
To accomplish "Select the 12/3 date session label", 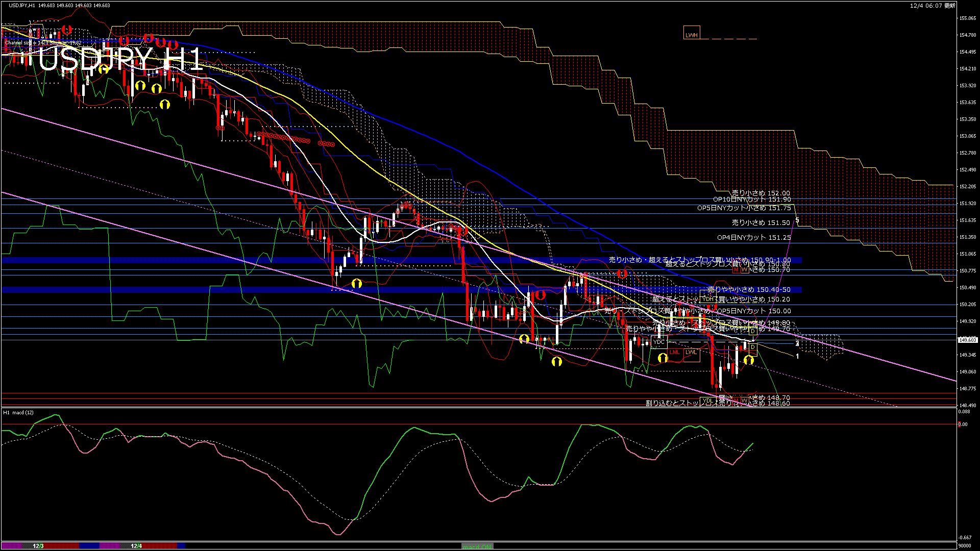I will tap(38, 546).
